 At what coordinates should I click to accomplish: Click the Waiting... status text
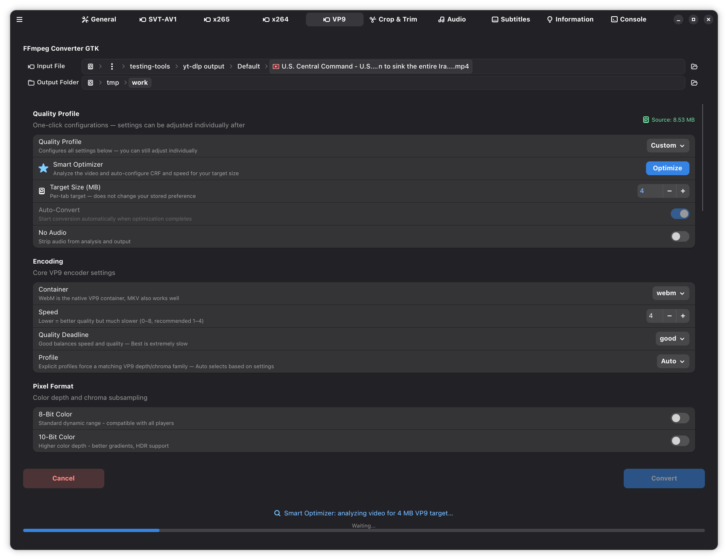click(x=364, y=526)
